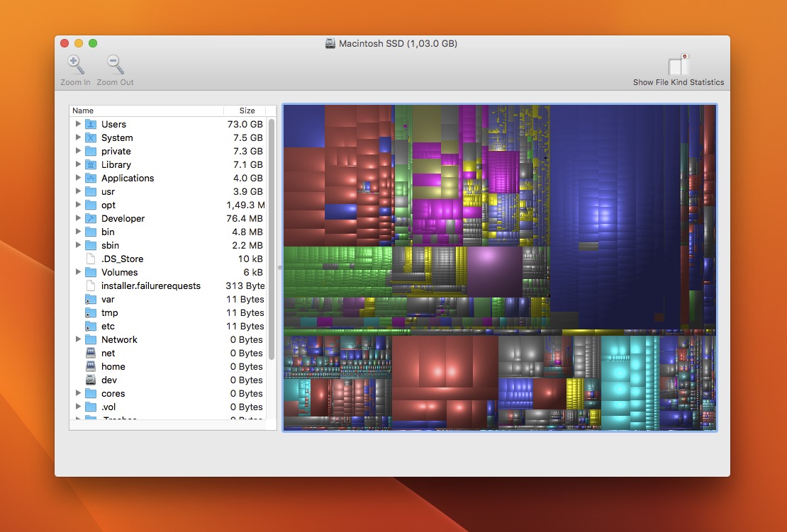Click the Zoom Out label

pos(115,82)
